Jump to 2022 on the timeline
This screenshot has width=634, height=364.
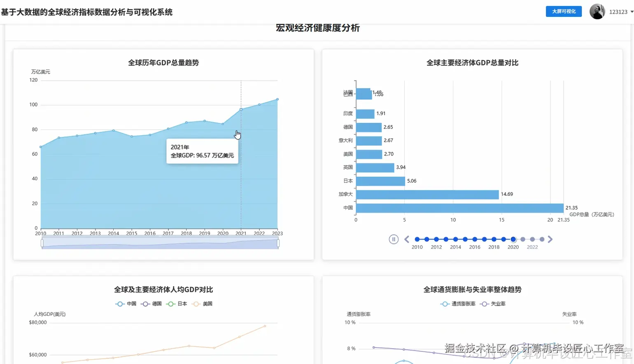coord(532,239)
